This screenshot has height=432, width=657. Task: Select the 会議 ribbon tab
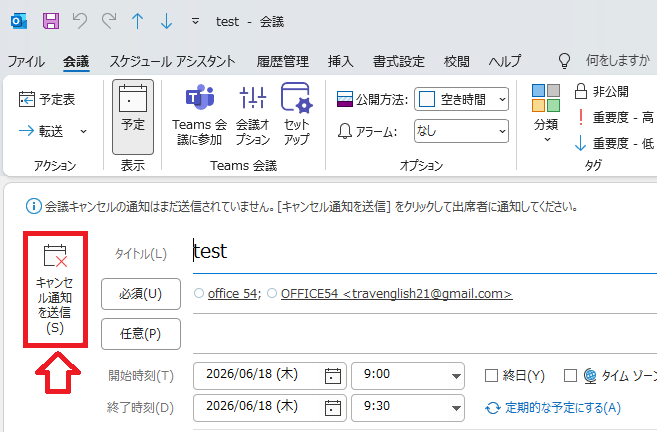point(76,61)
